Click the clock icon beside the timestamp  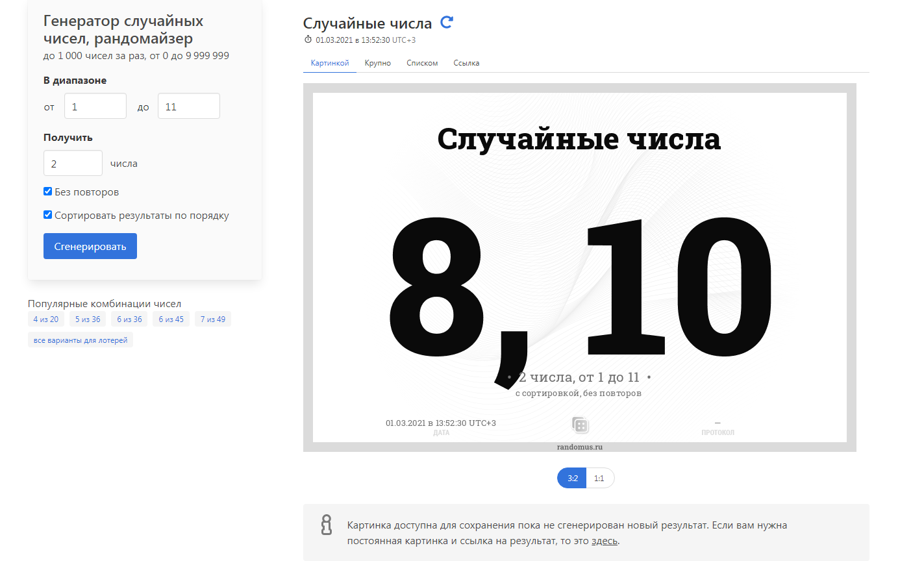307,40
